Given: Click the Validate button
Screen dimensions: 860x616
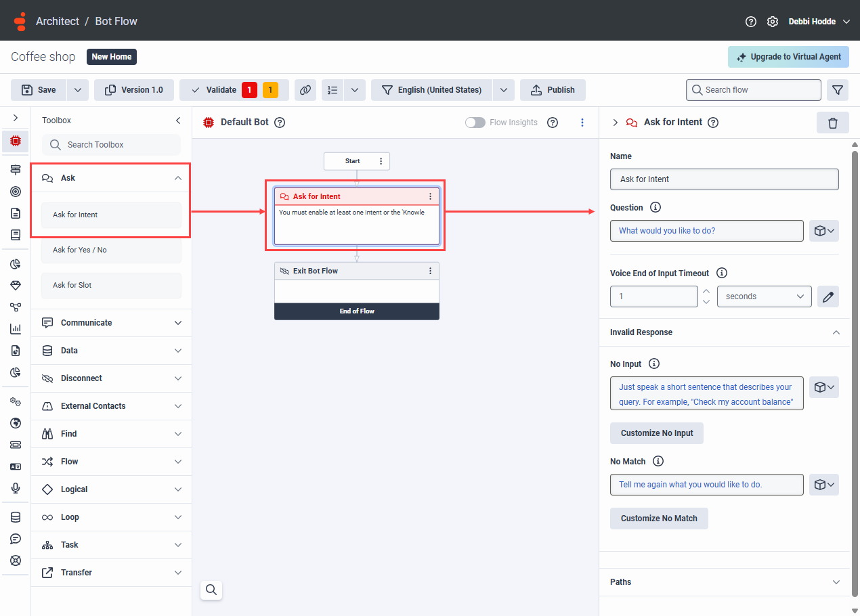Looking at the screenshot, I should [x=234, y=90].
